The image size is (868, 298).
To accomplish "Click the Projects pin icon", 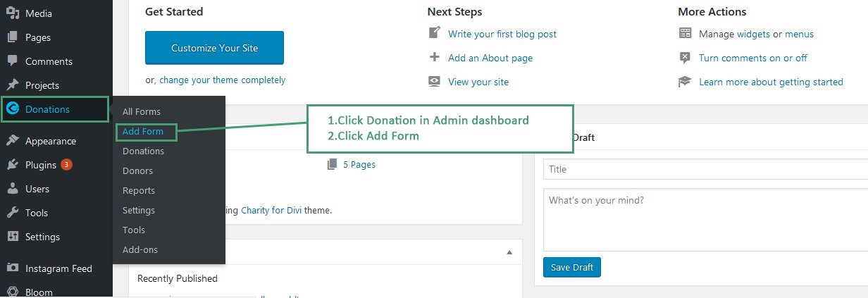I will pos(13,85).
